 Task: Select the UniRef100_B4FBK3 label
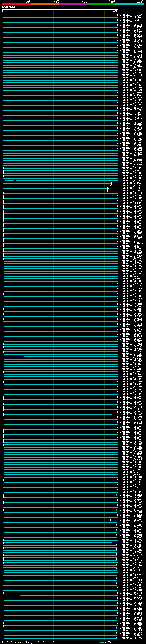[131, 37]
